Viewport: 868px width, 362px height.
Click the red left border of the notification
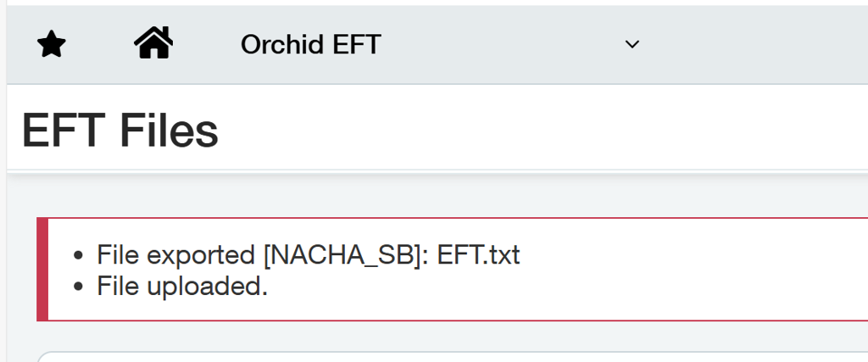(42, 270)
